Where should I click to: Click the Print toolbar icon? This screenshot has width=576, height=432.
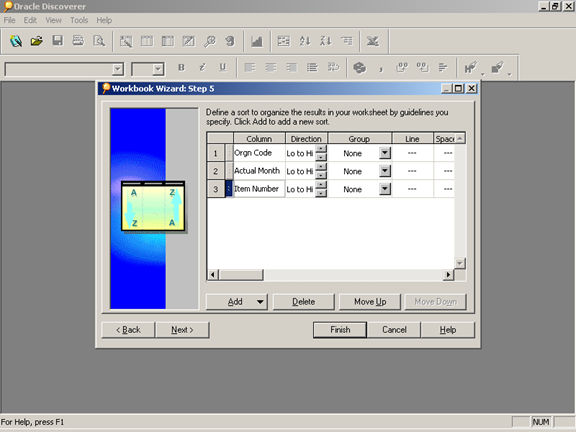tap(78, 41)
